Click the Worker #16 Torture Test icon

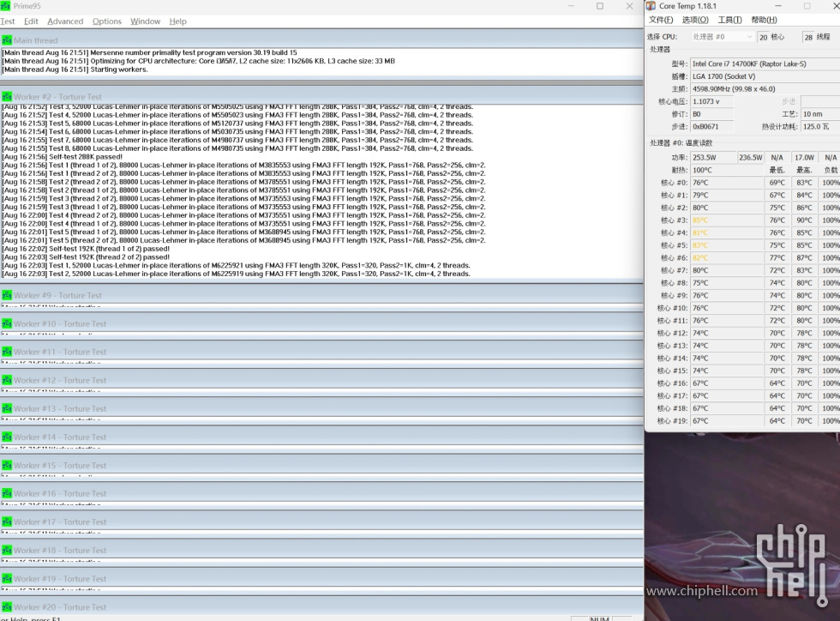(7, 493)
